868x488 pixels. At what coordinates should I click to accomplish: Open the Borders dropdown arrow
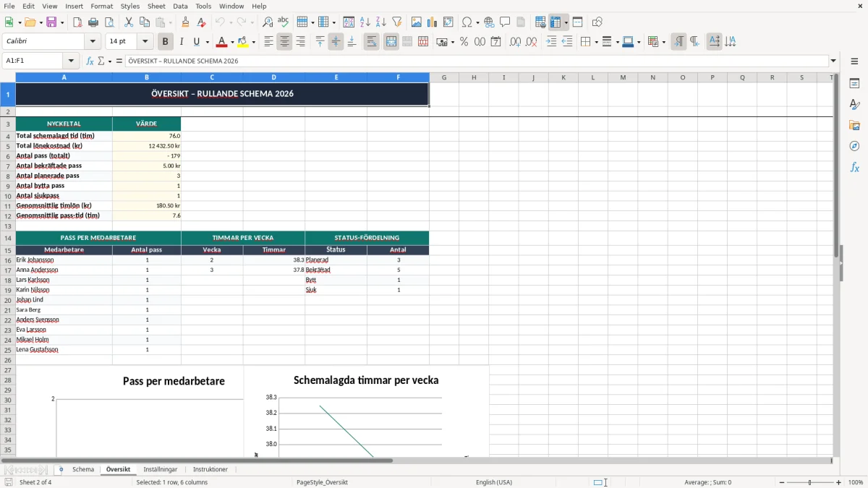pyautogui.click(x=595, y=42)
